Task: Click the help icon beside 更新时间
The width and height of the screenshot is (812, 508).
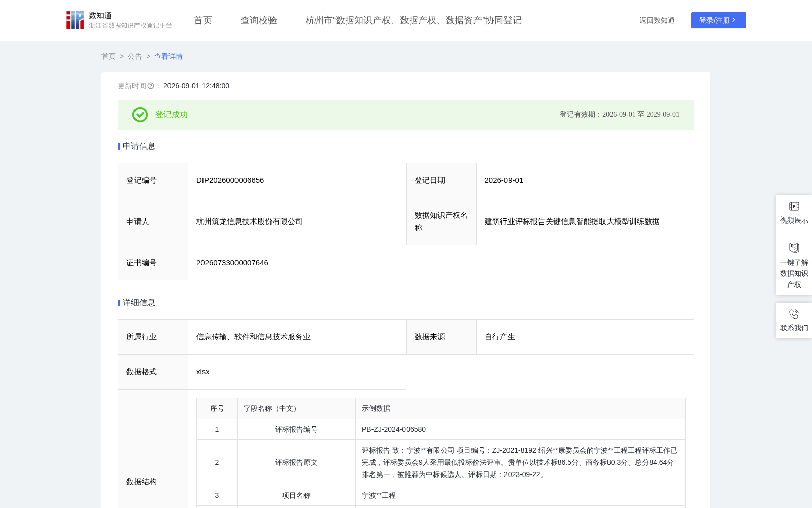Action: pos(151,86)
